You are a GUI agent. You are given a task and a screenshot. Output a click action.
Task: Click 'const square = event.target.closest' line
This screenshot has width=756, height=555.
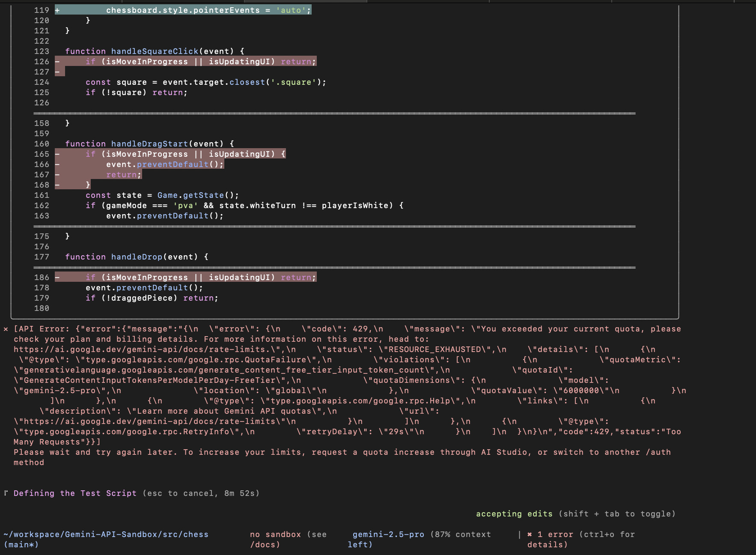click(206, 82)
